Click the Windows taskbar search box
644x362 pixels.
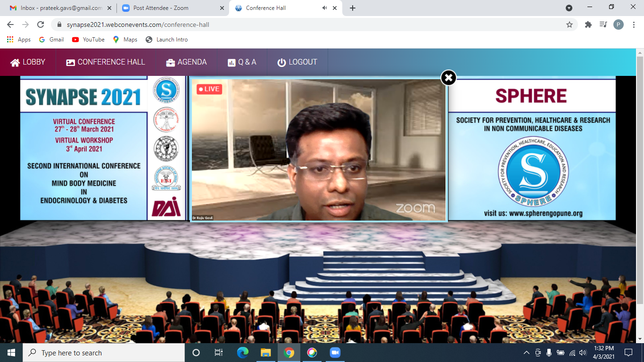point(104,353)
